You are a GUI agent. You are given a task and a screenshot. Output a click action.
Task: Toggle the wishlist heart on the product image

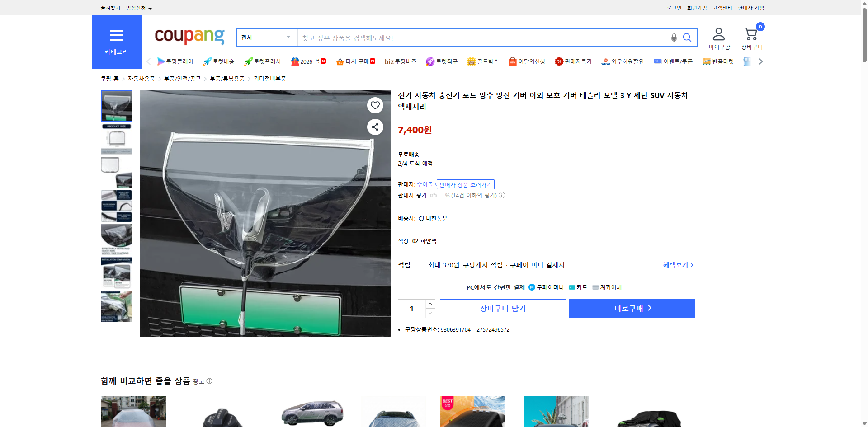375,105
